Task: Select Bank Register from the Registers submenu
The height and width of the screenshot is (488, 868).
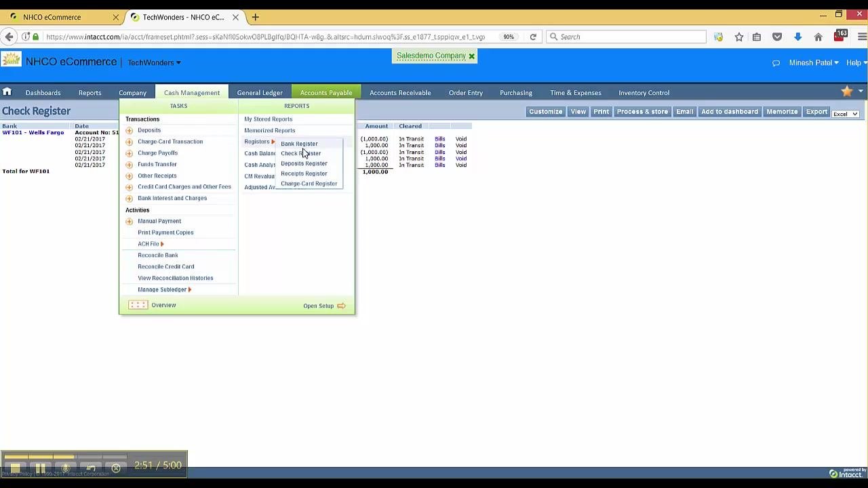Action: click(x=299, y=144)
